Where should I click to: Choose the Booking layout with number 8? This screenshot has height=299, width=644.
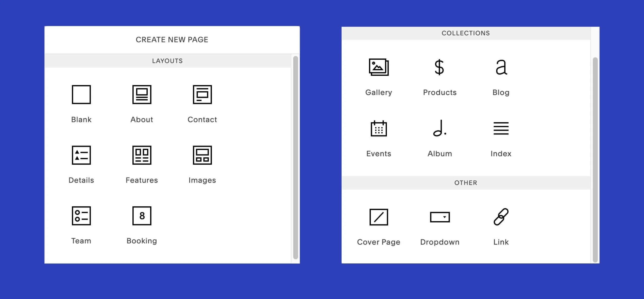click(x=142, y=216)
